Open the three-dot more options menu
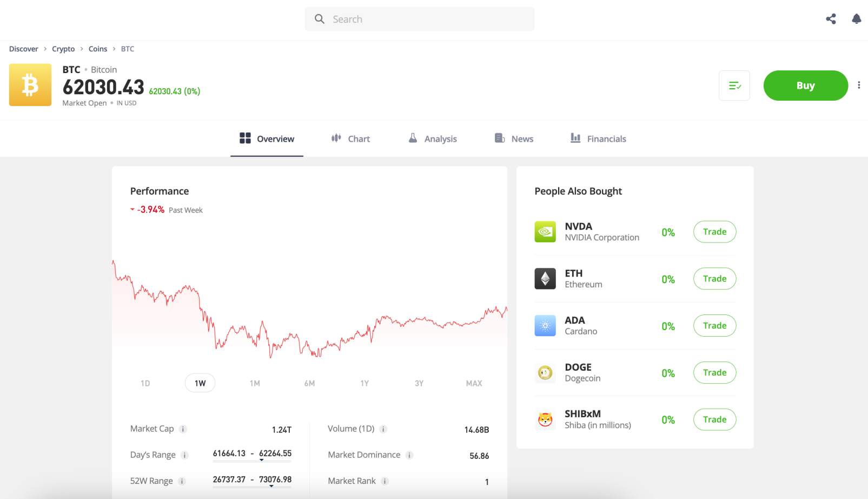Viewport: 868px width, 499px height. [859, 85]
